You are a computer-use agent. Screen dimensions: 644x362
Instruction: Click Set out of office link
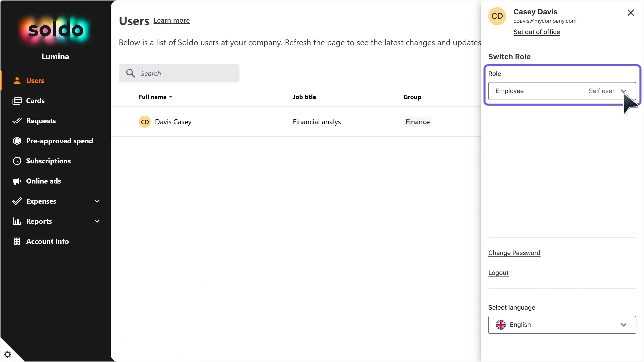(x=537, y=32)
